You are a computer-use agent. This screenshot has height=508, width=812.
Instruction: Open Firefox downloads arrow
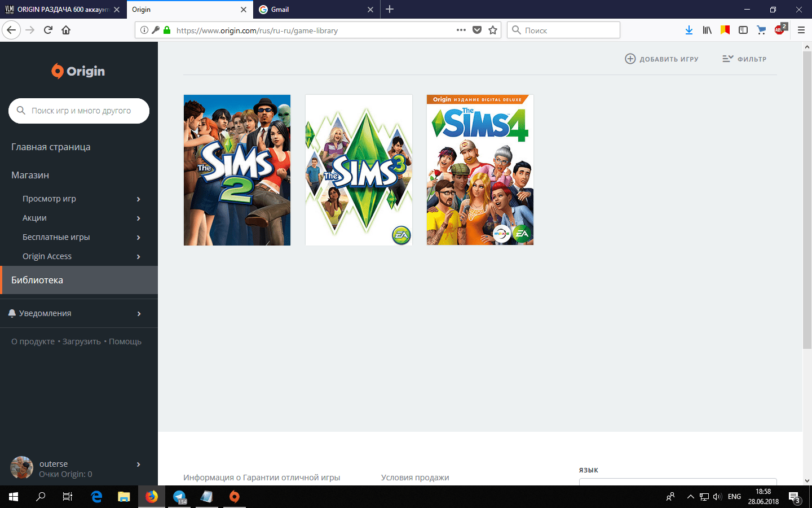(689, 30)
